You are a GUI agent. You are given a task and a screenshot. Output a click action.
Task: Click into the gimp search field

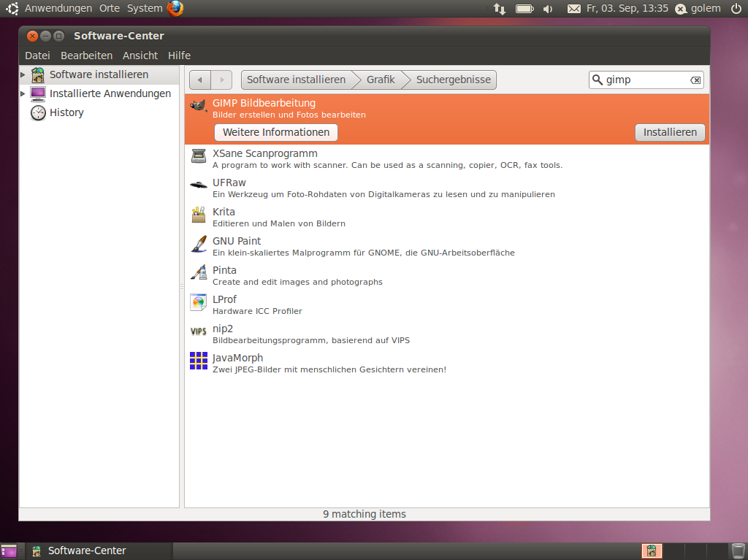coord(644,80)
